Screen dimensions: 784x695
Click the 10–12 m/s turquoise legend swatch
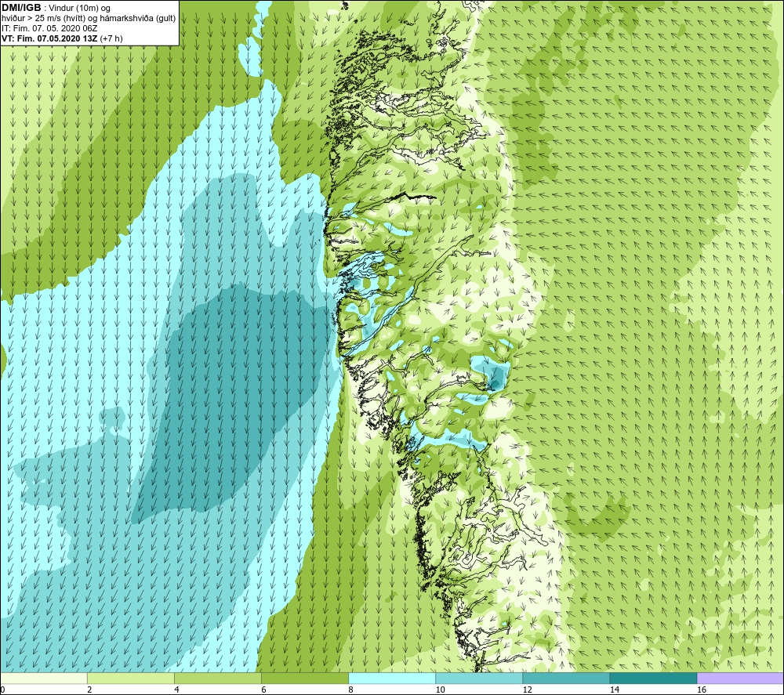[x=479, y=679]
